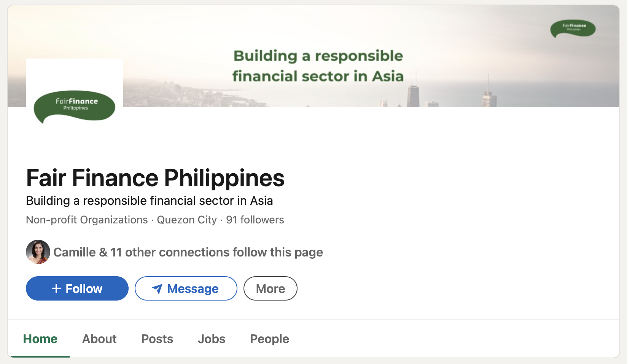
Task: Click the paper plane icon on Message button
Action: coord(157,289)
